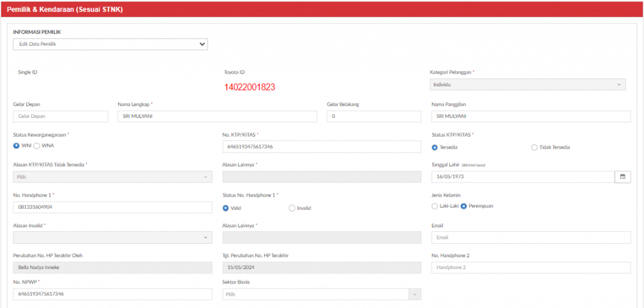Click the Tanggal Lahir date field
This screenshot has height=308, width=644.
pos(523,176)
